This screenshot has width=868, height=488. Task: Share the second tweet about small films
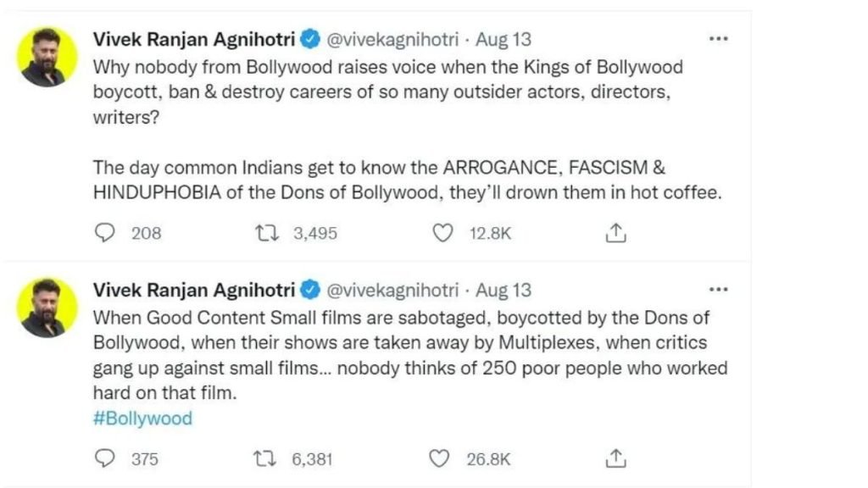pos(616,459)
